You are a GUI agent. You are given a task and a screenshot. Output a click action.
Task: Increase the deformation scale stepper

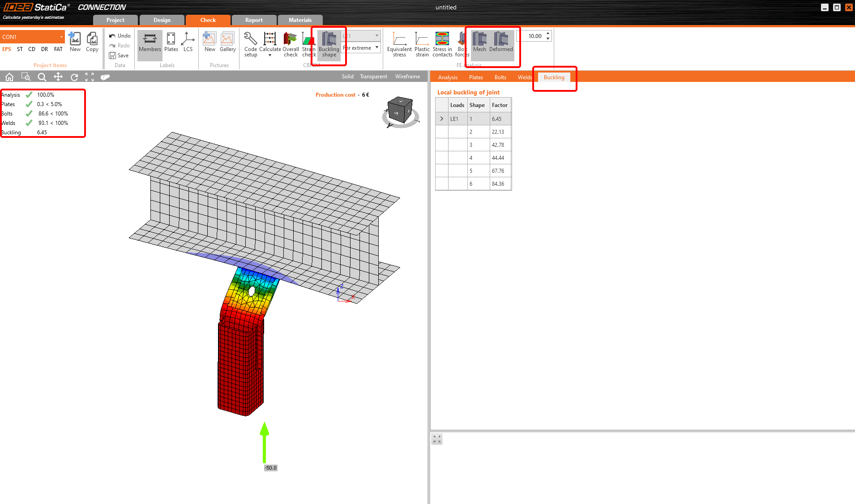point(548,34)
